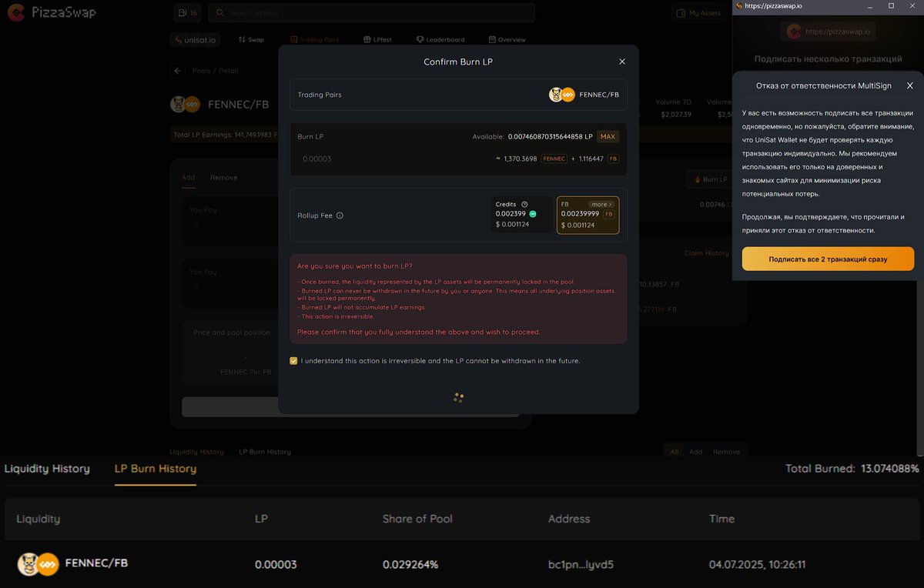Viewport: 924px width, 588px height.
Task: Click the FENNEC/FB pair icon in dialog
Action: click(x=562, y=95)
